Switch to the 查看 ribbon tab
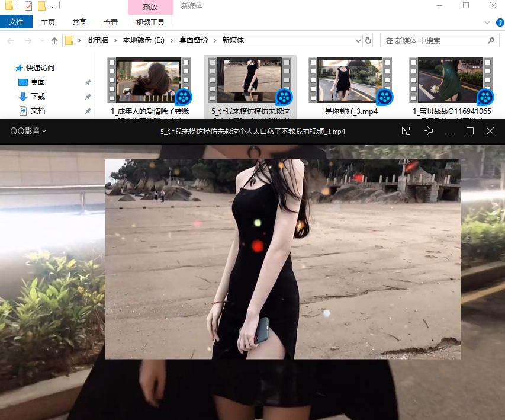The height and width of the screenshot is (420, 505). pyautogui.click(x=111, y=22)
